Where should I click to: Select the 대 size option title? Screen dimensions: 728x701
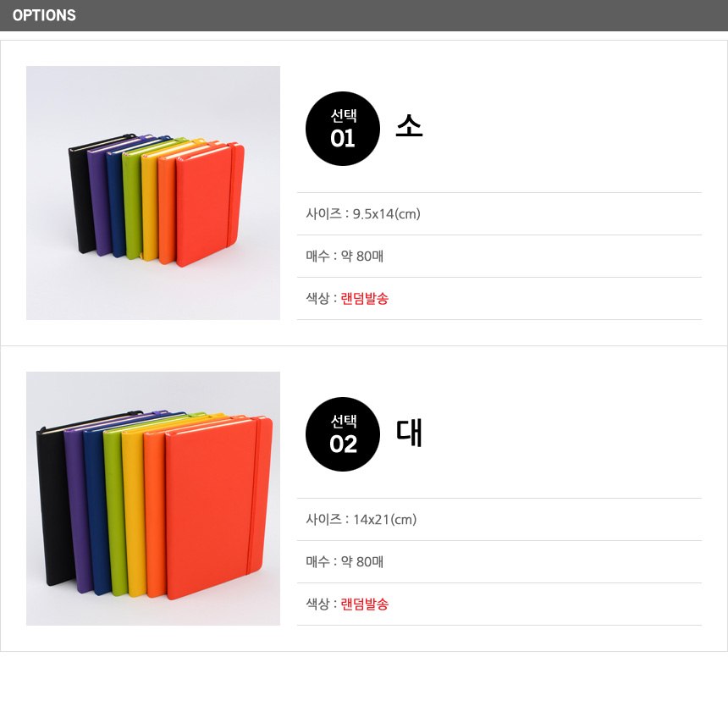point(409,433)
